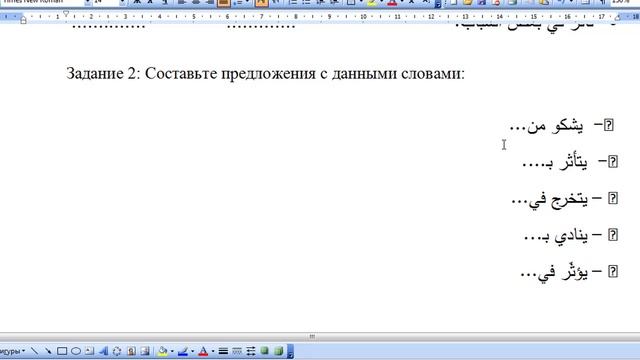Click the Arabic line 'يشكو من...'
This screenshot has height=360, width=640.
(x=547, y=126)
